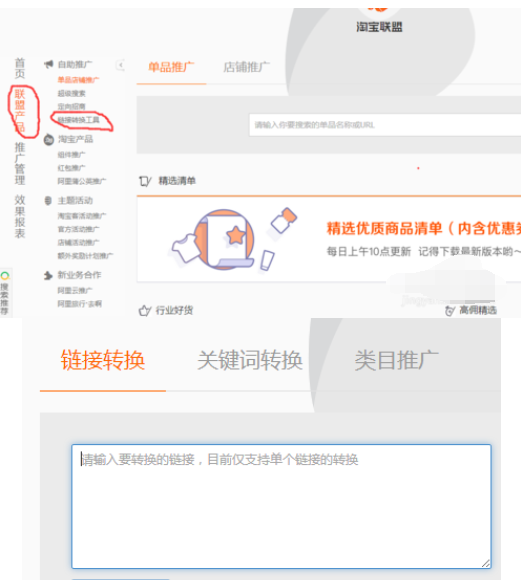This screenshot has width=521, height=581.
Task: Collapse the sidebar with the arrow button
Action: [120, 65]
